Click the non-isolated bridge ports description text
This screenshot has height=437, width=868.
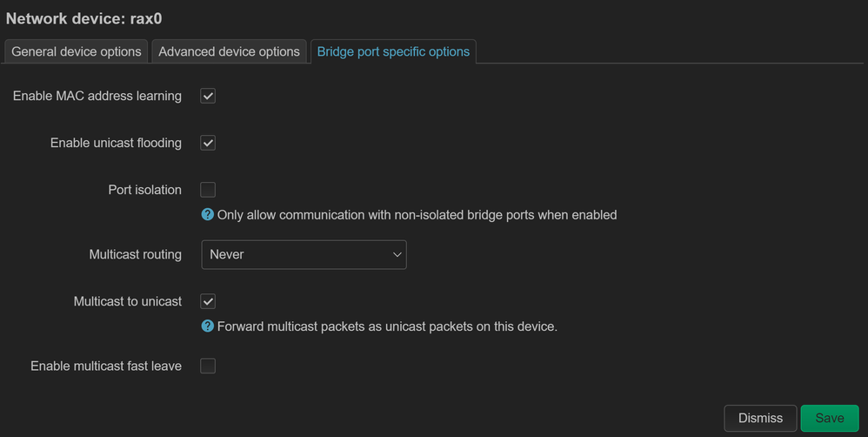click(417, 214)
